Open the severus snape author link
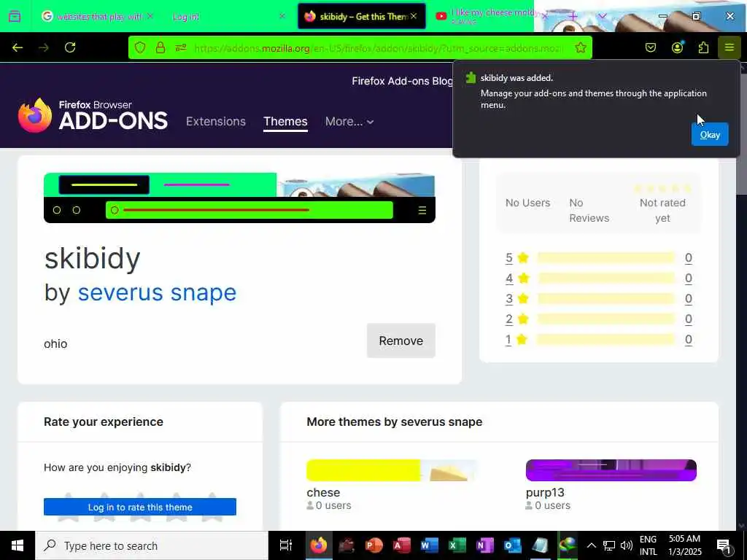Screen dimensions: 747x560 coord(157,292)
